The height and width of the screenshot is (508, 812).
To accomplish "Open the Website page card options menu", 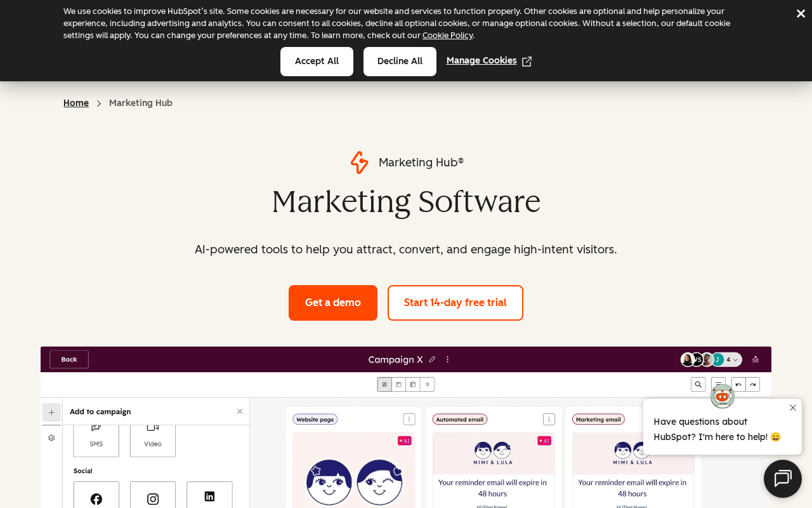I will (409, 419).
